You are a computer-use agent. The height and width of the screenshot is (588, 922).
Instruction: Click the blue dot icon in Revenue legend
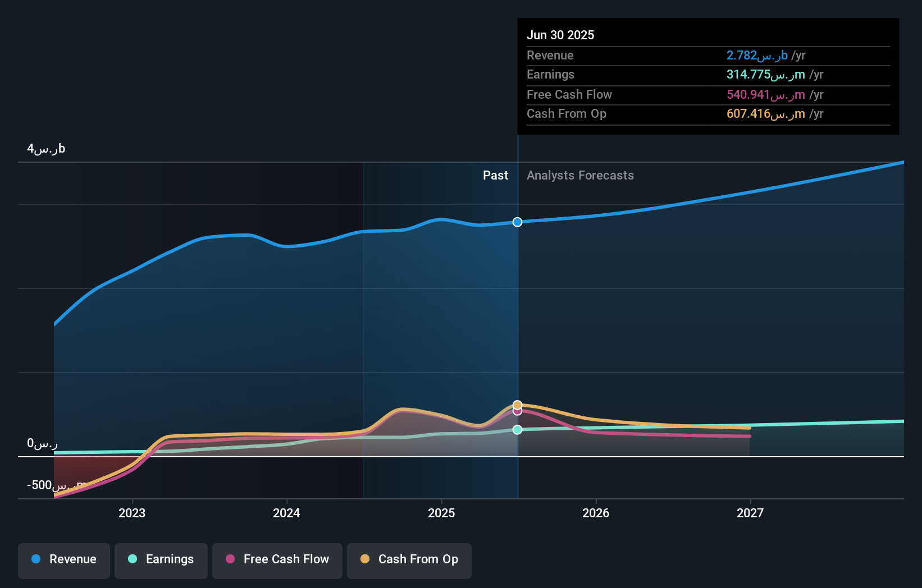pyautogui.click(x=36, y=560)
